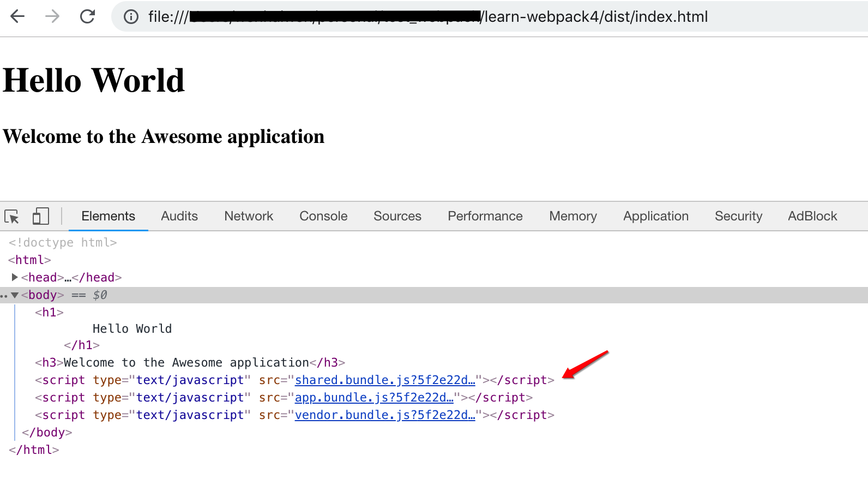Select the closing </html> tag
This screenshot has width=868, height=491.
pyautogui.click(x=34, y=450)
